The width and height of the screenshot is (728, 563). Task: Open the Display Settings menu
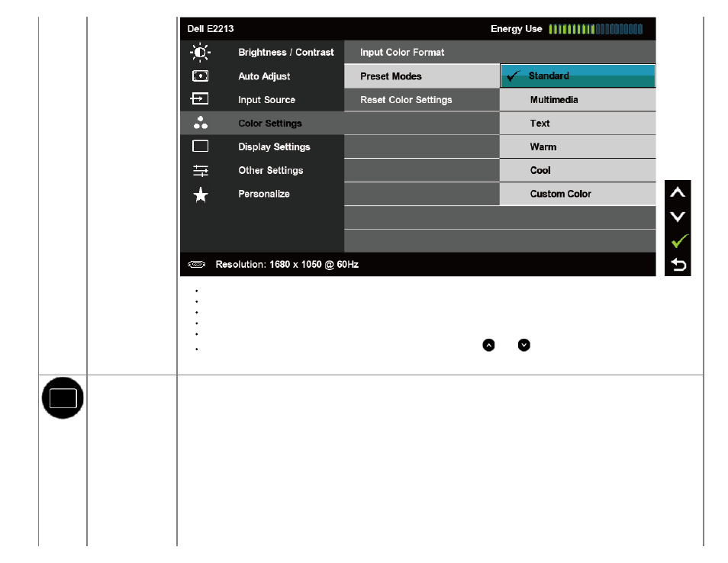(263, 146)
